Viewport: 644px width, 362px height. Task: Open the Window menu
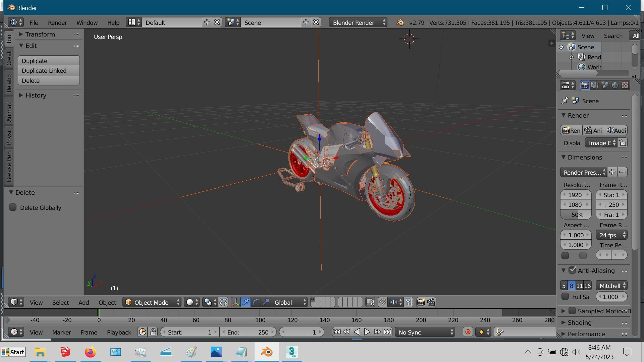(87, 22)
